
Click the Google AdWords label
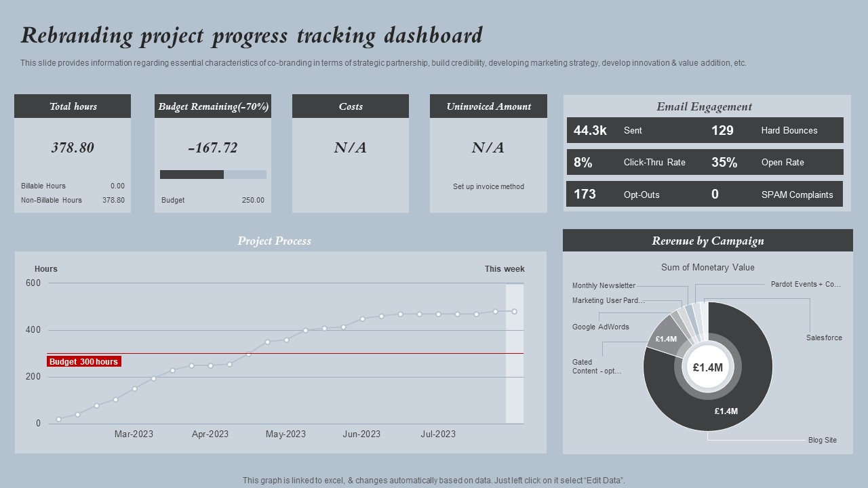(600, 327)
